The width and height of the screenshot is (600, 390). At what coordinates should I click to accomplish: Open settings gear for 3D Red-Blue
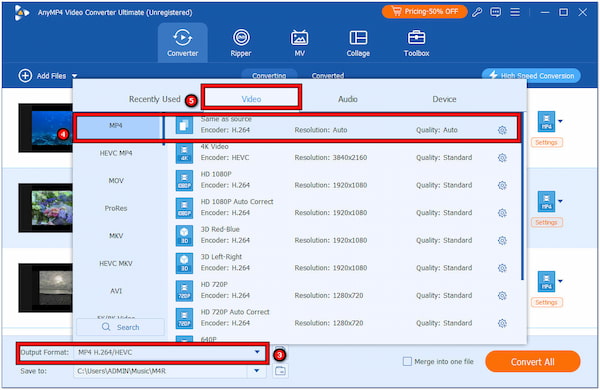point(502,240)
